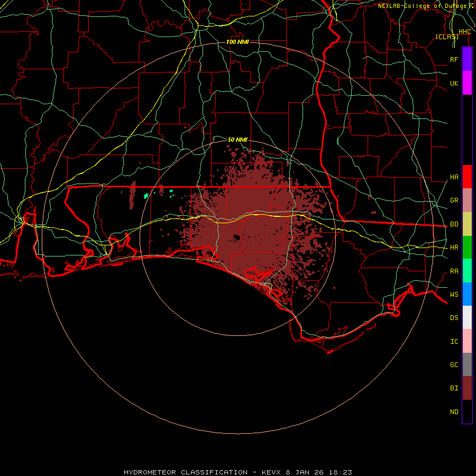476x476 pixels.
Task: Click the HR legend label
Action: click(x=454, y=248)
